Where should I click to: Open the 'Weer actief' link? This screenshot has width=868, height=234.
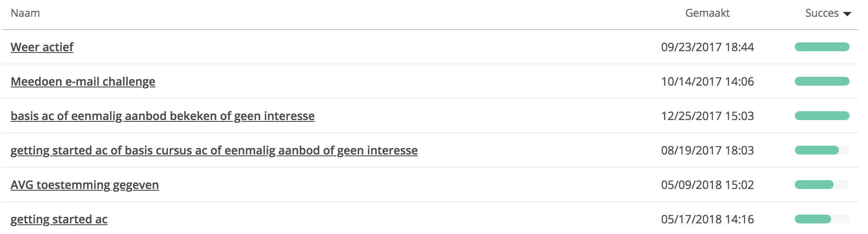(x=42, y=47)
